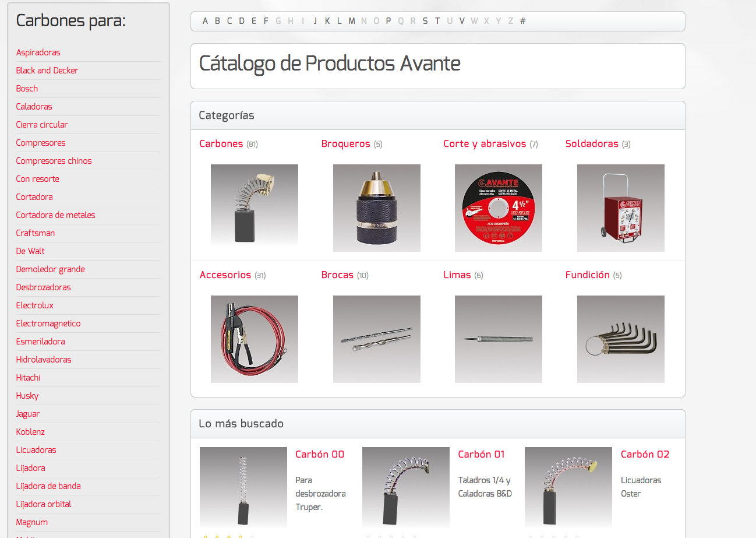Select Cortadora de metales in sidebar
Image resolution: width=756 pixels, height=538 pixels.
tap(55, 215)
